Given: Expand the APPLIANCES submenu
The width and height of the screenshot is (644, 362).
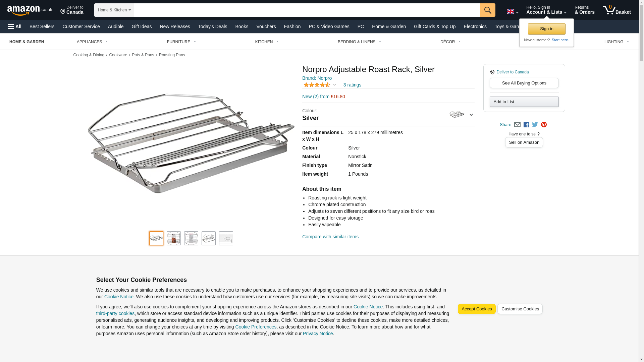Looking at the screenshot, I should [92, 42].
